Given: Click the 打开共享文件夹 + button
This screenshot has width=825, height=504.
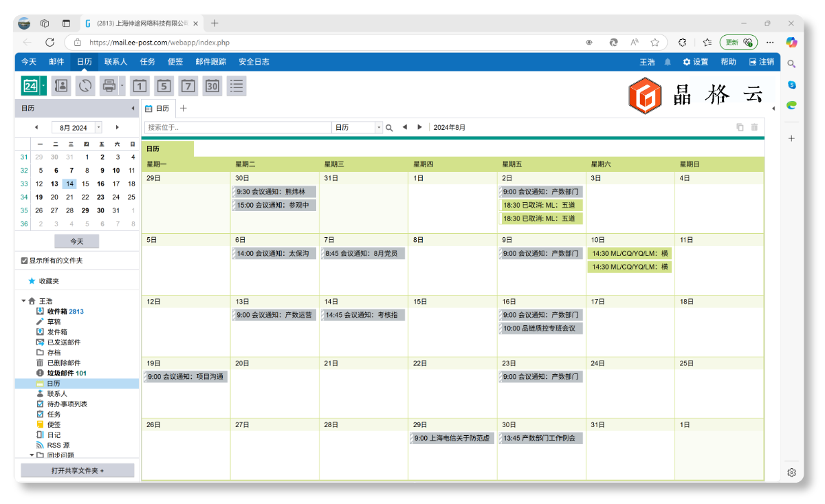Looking at the screenshot, I should [77, 470].
